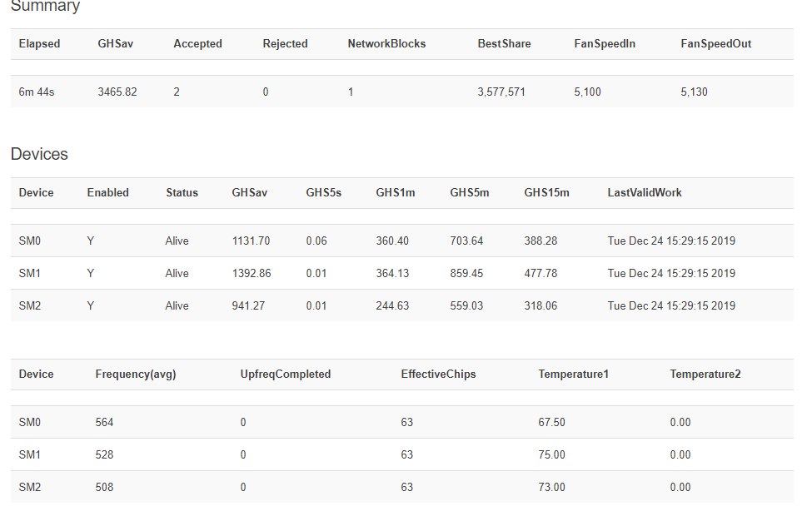Click the GHS15m column header
This screenshot has width=812, height=516.
pyautogui.click(x=546, y=192)
